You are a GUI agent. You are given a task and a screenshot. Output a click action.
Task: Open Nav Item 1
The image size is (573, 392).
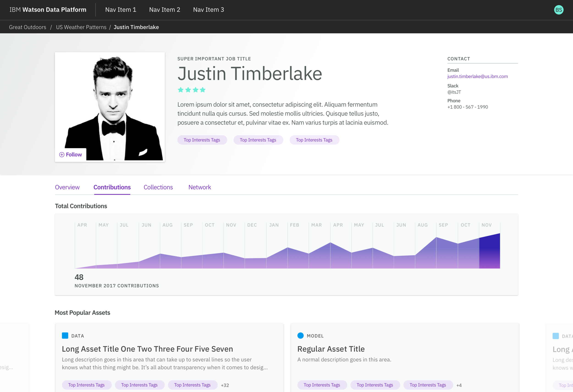pyautogui.click(x=121, y=10)
